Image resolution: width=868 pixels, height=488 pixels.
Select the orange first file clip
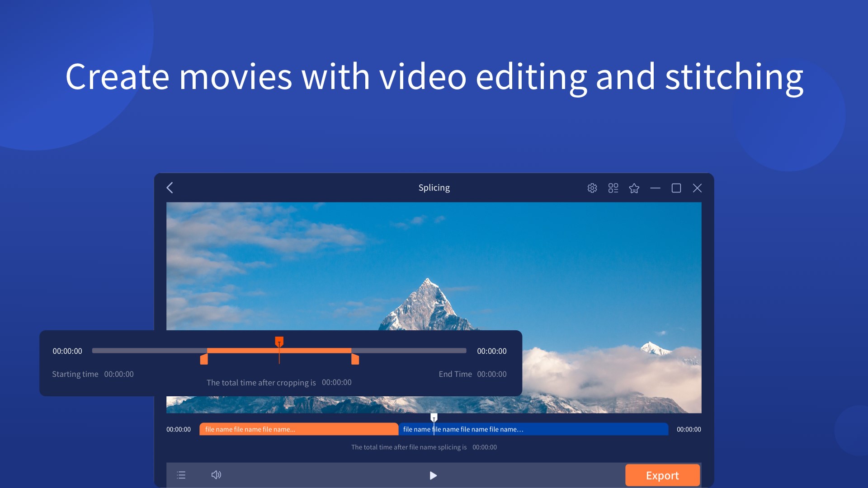point(298,429)
